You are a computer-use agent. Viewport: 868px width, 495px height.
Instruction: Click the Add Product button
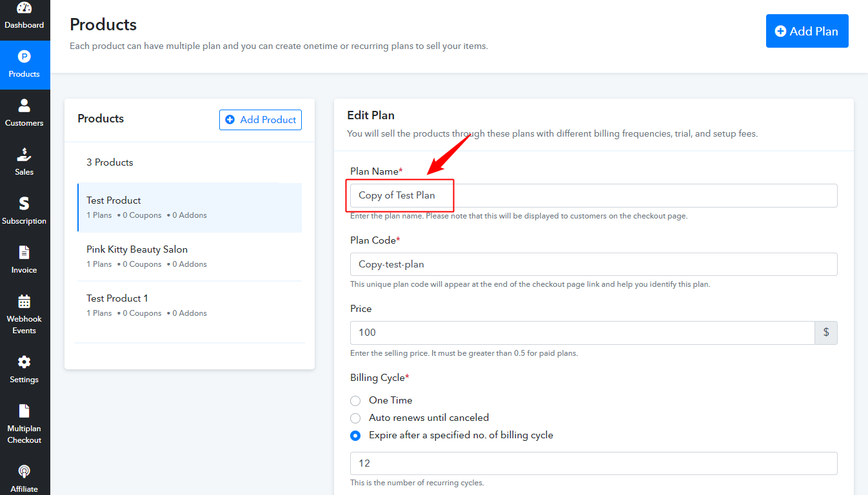click(x=261, y=120)
